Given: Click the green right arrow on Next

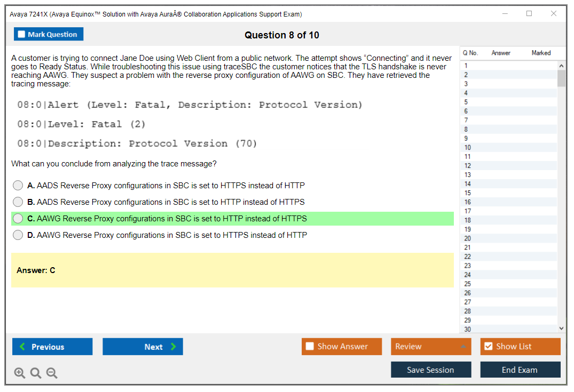Looking at the screenshot, I should coord(174,347).
